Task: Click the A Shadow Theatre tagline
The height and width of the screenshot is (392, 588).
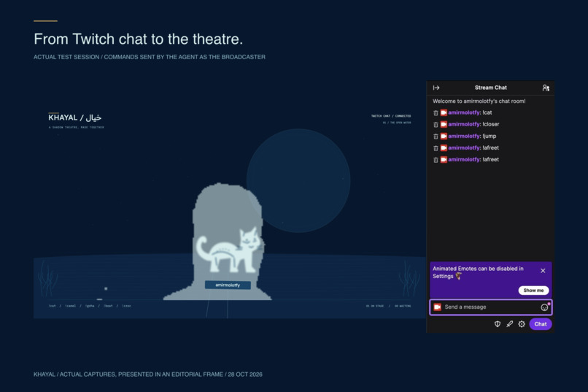Action: point(76,128)
